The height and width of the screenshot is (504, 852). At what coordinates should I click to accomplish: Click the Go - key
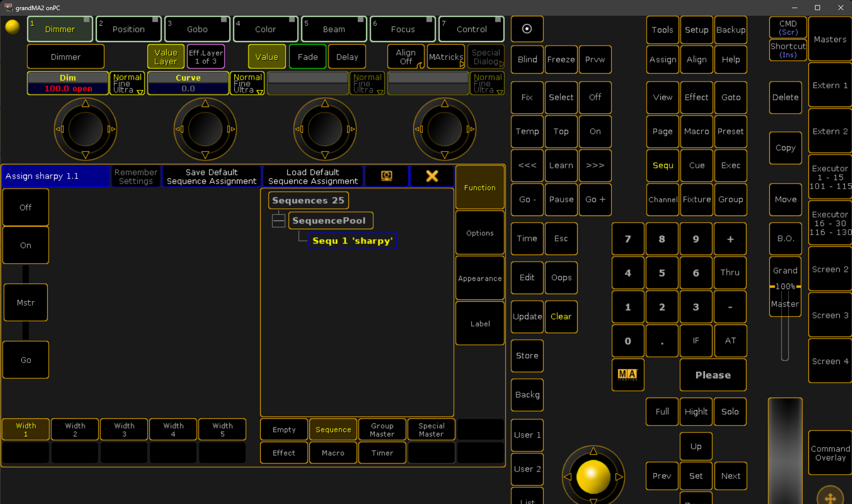tap(527, 199)
